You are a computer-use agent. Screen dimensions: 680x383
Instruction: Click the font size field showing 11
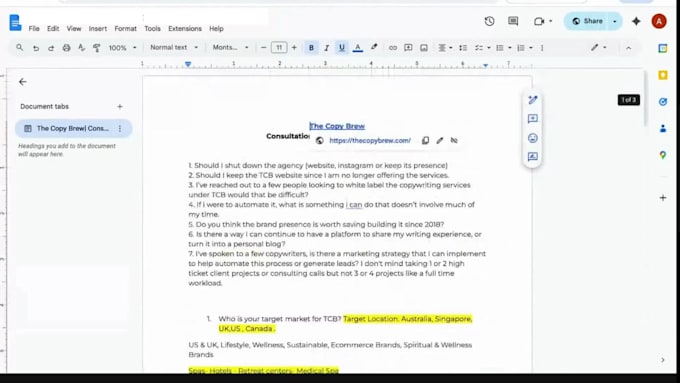click(x=279, y=47)
